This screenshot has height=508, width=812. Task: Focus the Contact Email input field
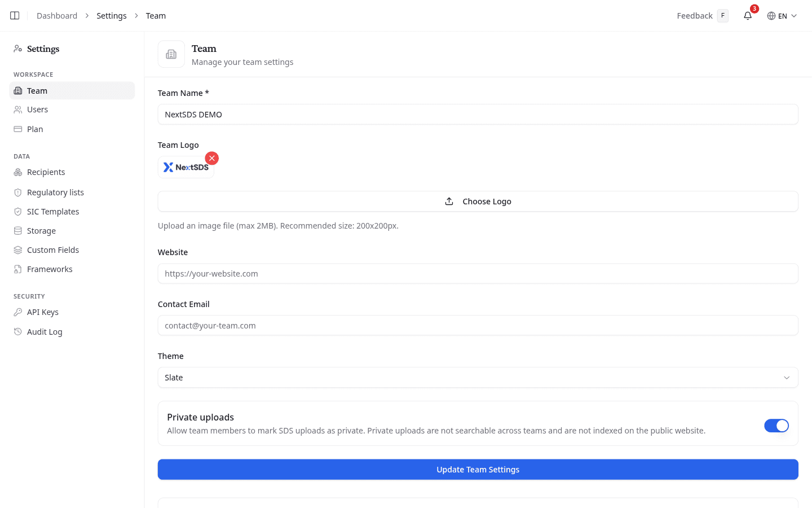pyautogui.click(x=478, y=326)
